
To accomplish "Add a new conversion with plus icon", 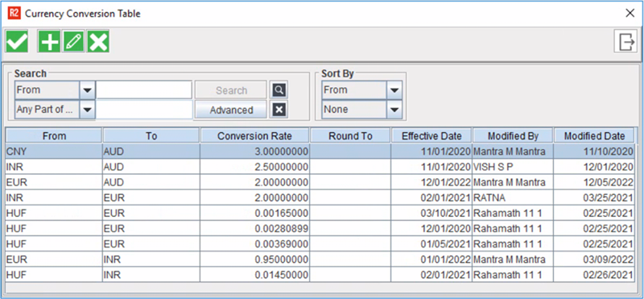I will click(49, 42).
